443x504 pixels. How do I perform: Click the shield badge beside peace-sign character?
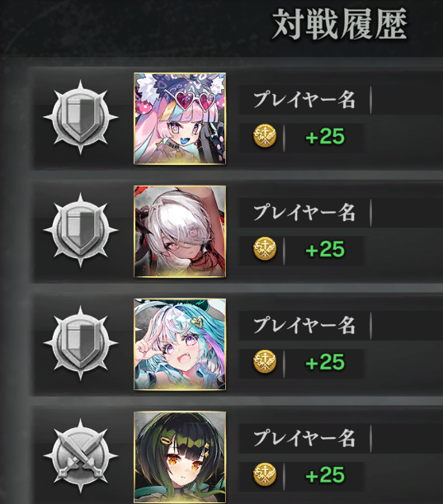[x=81, y=343]
